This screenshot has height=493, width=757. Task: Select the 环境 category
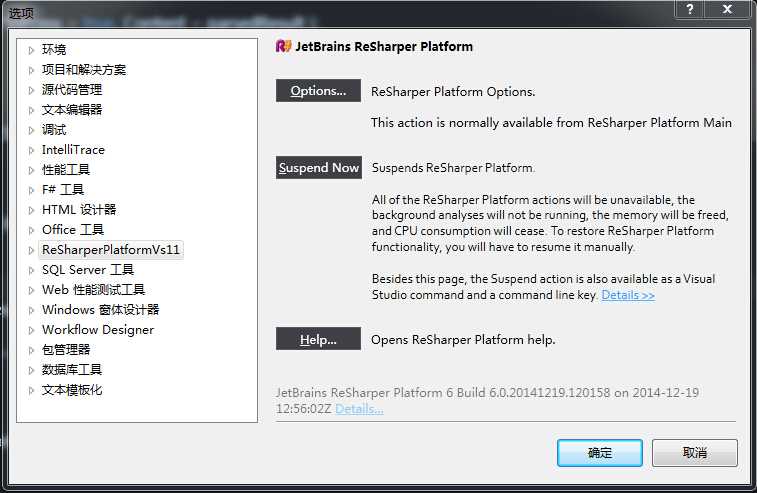click(x=54, y=50)
